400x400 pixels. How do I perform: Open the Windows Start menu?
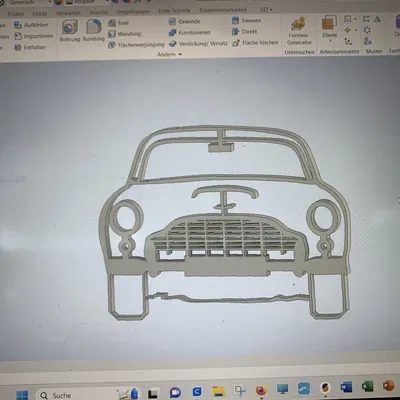[x=22, y=396]
